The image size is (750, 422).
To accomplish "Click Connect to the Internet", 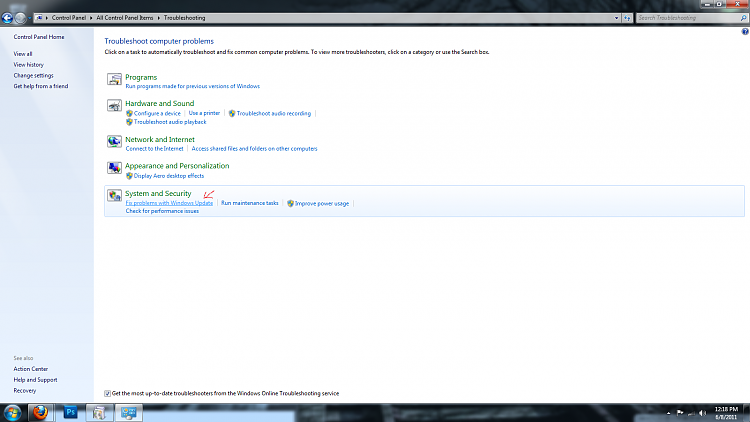I will (x=154, y=149).
